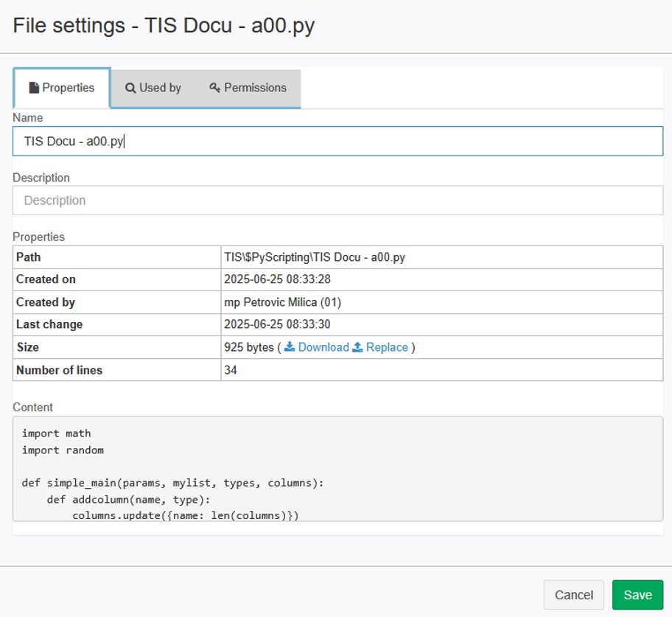Click the Created by value cell
The width and height of the screenshot is (672, 617).
pos(442,302)
